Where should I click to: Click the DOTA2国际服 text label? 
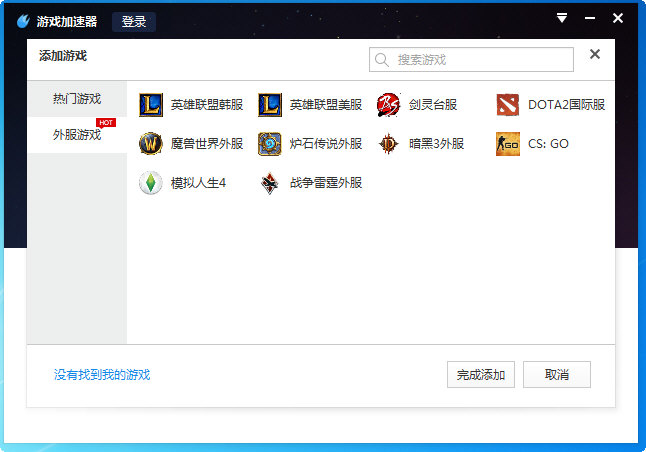pos(566,105)
